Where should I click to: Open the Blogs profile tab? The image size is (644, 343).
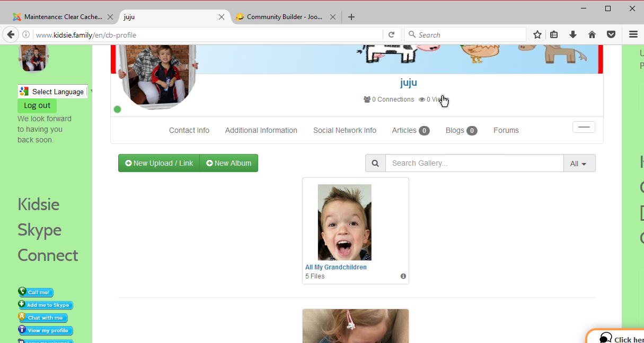pos(462,130)
